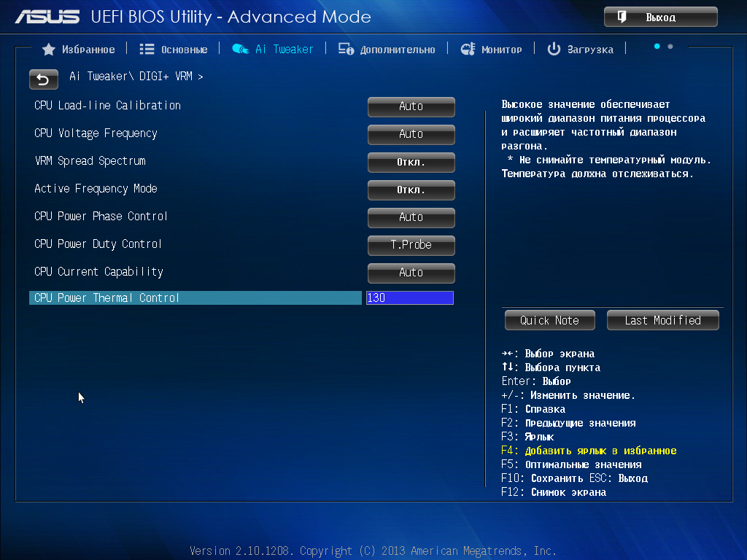The height and width of the screenshot is (560, 747).
Task: Click the star icon for Избранное
Action: pyautogui.click(x=49, y=50)
